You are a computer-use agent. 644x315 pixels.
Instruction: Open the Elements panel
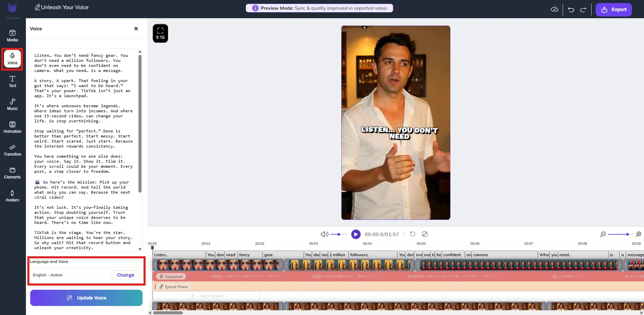pos(12,173)
